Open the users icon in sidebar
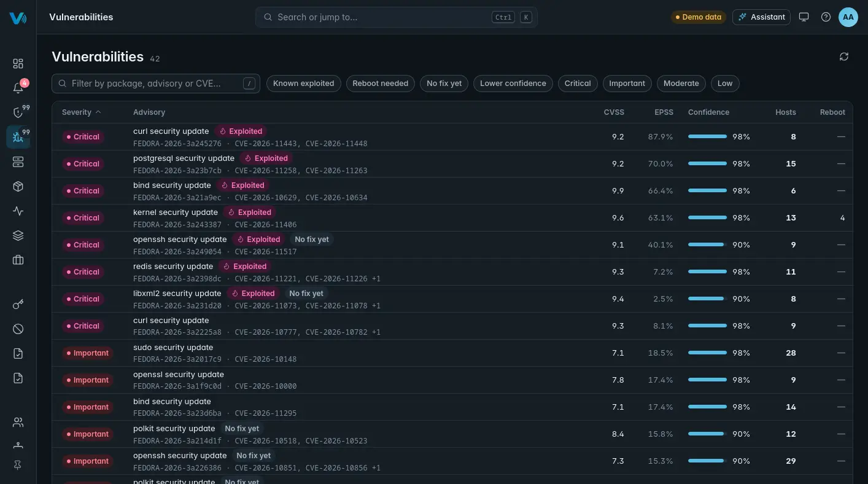Image resolution: width=868 pixels, height=484 pixels. point(18,422)
